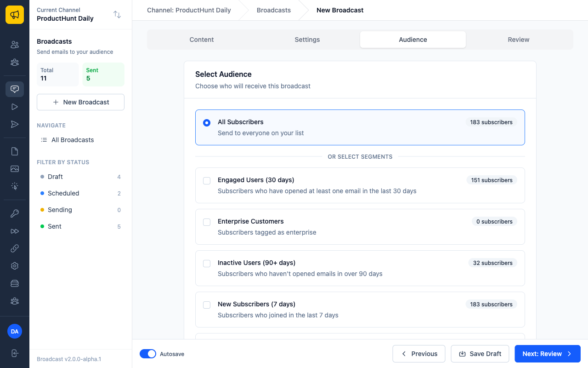Click the Broadcast v2.0.0-alpha.1 version text

click(x=69, y=359)
